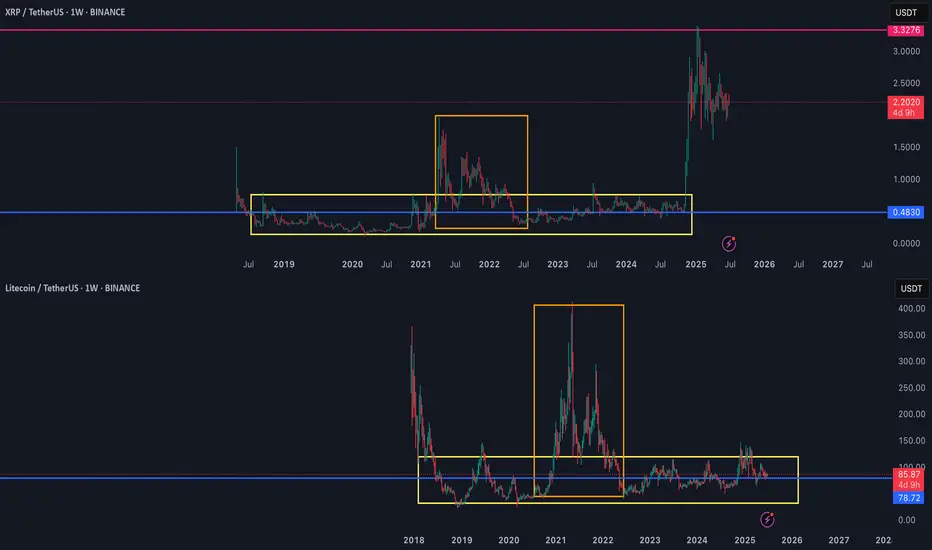The width and height of the screenshot is (932, 550).
Task: Open the USDT currency selector on XRP chart
Action: (906, 12)
